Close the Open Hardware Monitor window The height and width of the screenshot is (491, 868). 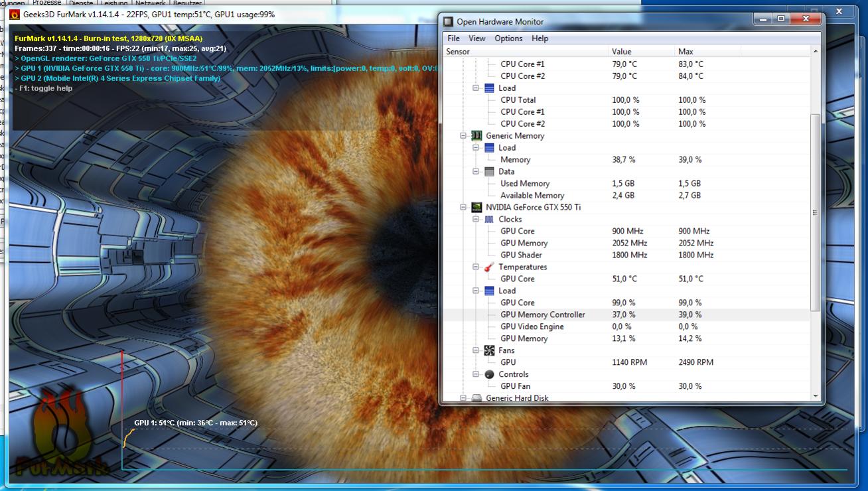tap(806, 19)
